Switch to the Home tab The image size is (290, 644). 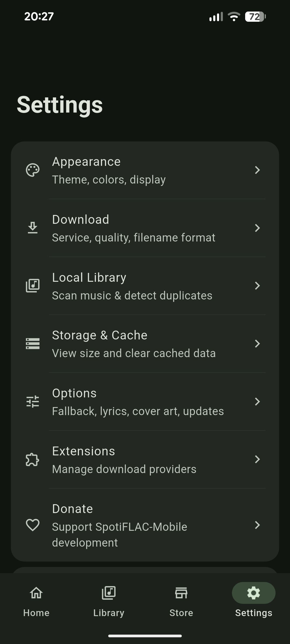(36, 601)
